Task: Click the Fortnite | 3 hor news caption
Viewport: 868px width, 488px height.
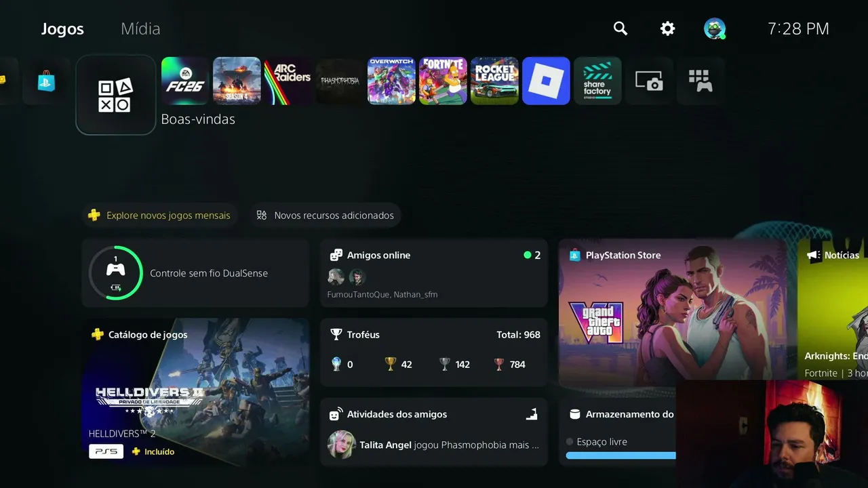Action: pyautogui.click(x=836, y=373)
